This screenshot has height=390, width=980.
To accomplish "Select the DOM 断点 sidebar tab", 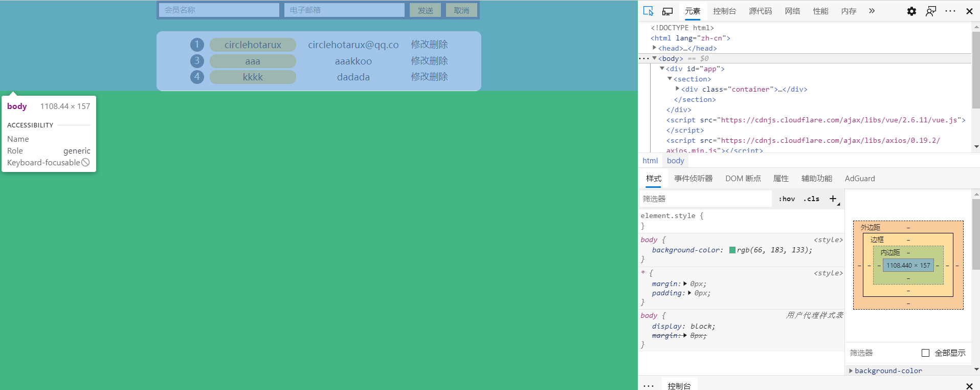I will click(x=743, y=178).
